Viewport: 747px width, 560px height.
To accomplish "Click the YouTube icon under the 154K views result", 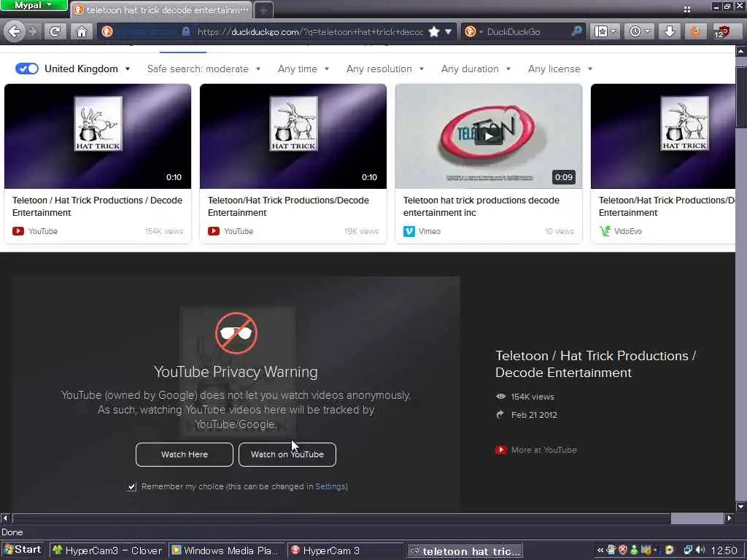I will (18, 231).
